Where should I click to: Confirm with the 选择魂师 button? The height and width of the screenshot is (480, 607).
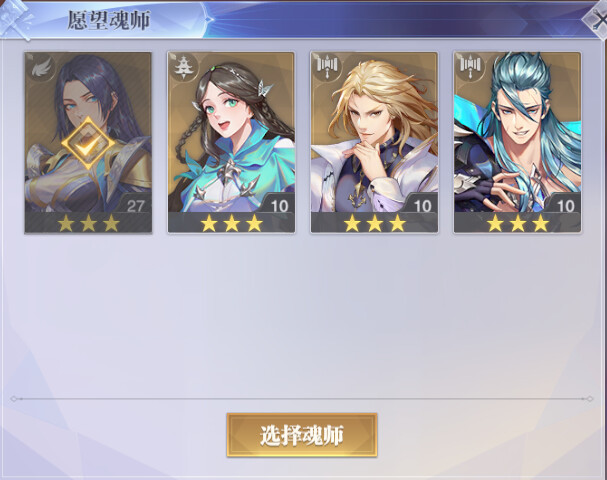click(x=302, y=435)
